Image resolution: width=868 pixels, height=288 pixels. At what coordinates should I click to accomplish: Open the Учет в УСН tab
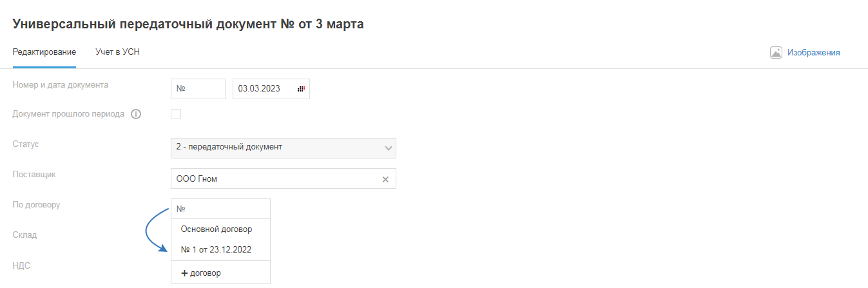tap(117, 52)
